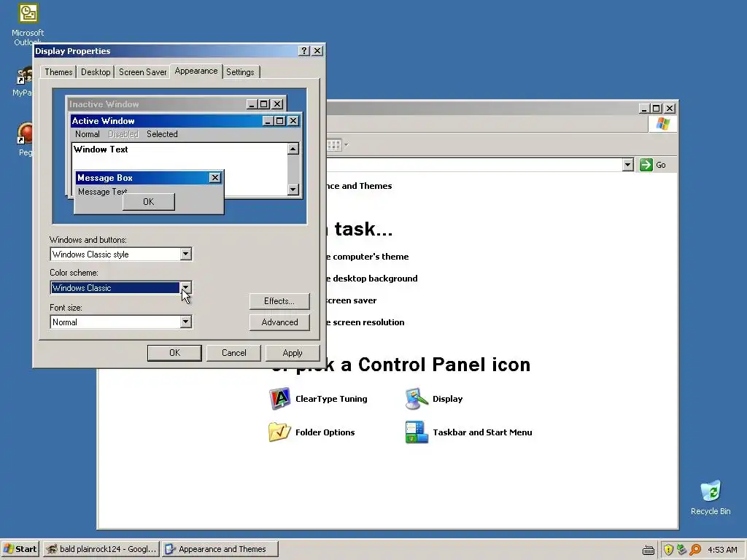Viewport: 747px width, 560px height.
Task: Click the screen saver task link
Action: click(352, 300)
